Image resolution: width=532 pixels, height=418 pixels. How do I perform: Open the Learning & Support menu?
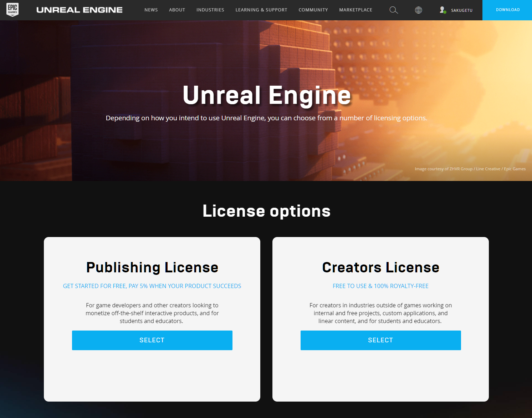tap(261, 10)
